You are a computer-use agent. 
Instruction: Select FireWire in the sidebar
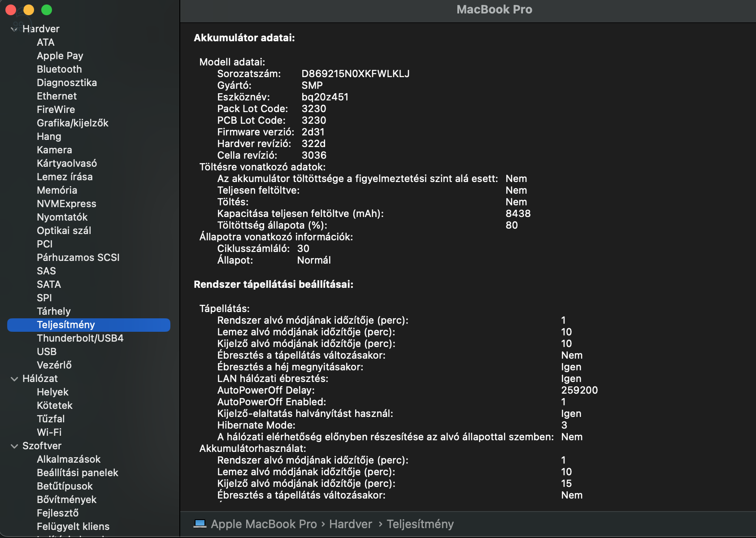(x=56, y=109)
